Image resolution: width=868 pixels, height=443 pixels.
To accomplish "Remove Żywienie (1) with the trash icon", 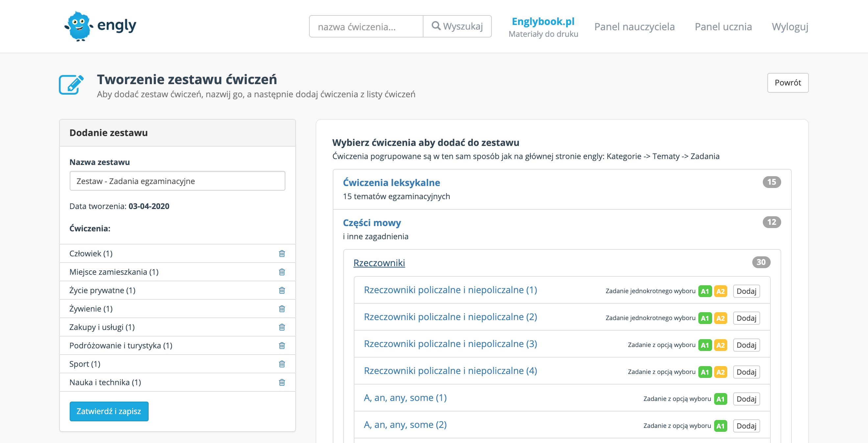I will click(x=282, y=309).
